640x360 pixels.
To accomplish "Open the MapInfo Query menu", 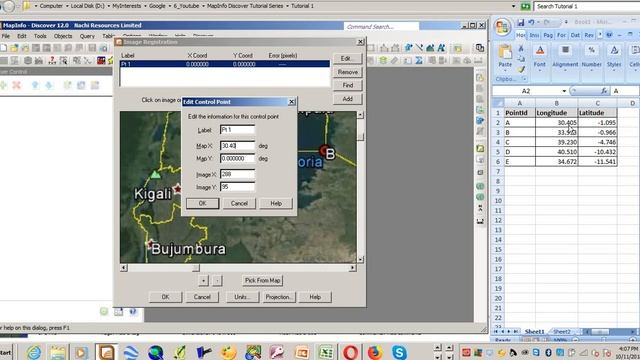I will pyautogui.click(x=87, y=36).
